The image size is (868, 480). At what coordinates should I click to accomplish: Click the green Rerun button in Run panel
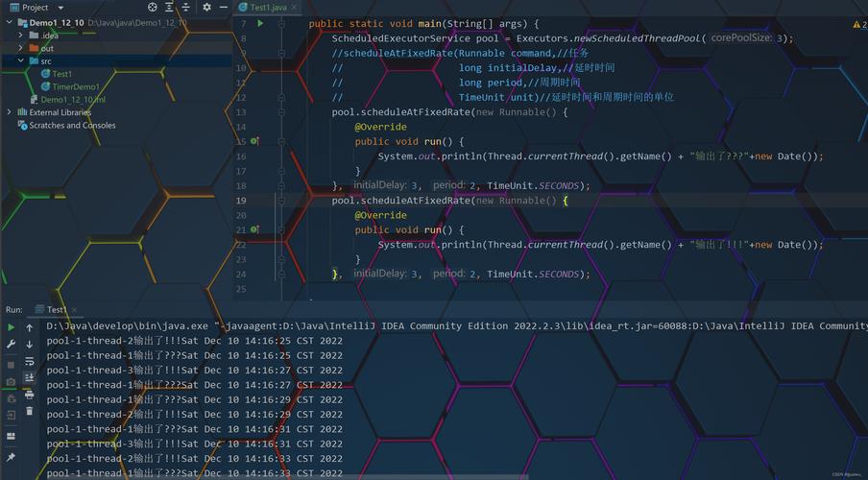pos(11,327)
